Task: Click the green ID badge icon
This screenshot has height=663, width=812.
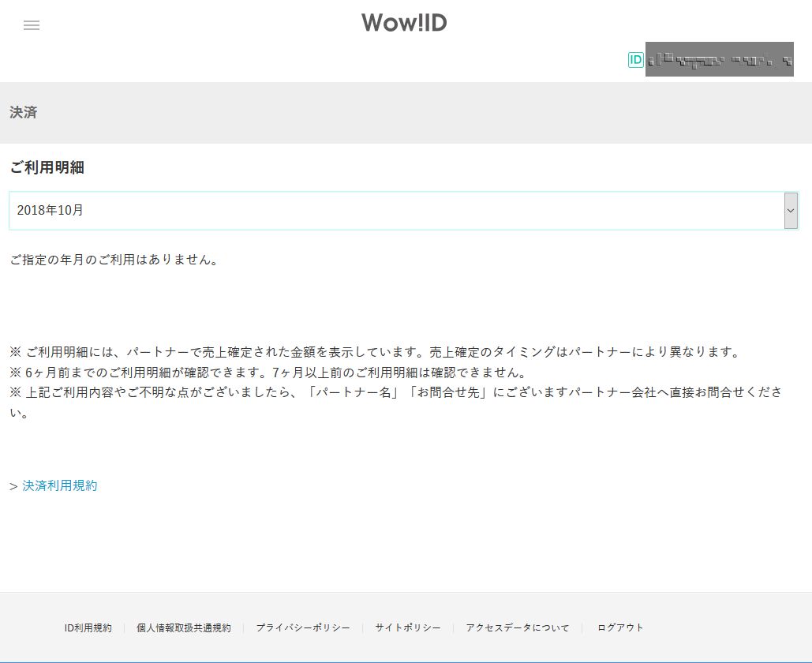Action: 636,59
